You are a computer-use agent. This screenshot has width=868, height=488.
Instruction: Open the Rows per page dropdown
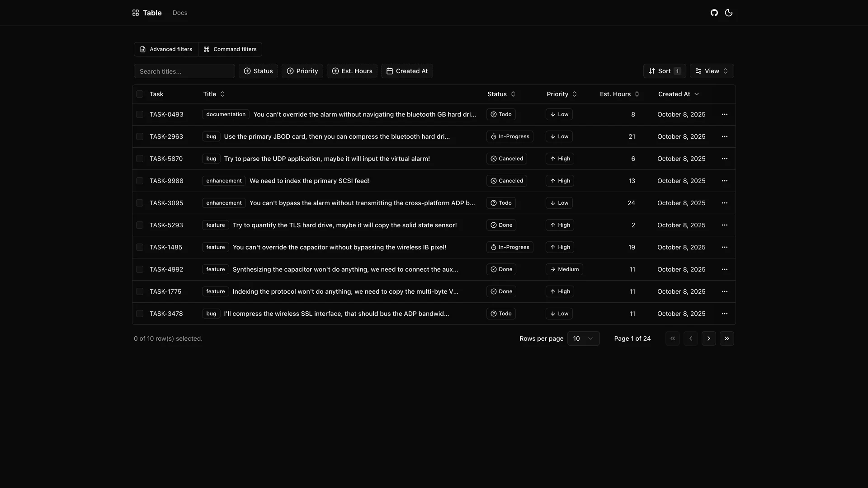[583, 338]
